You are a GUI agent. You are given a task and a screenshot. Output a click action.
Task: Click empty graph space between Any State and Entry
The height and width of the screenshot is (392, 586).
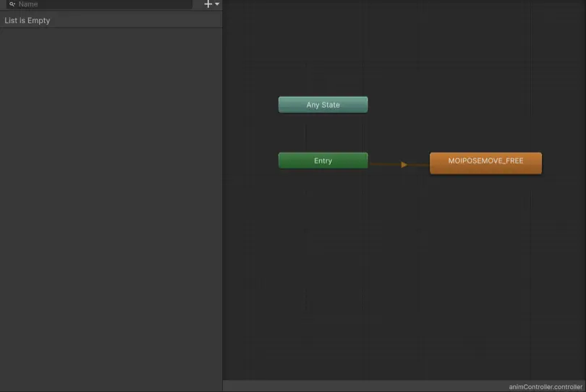(x=323, y=133)
